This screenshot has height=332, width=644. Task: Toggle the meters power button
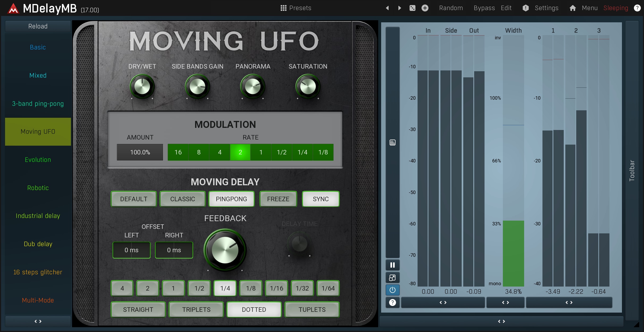click(x=392, y=290)
